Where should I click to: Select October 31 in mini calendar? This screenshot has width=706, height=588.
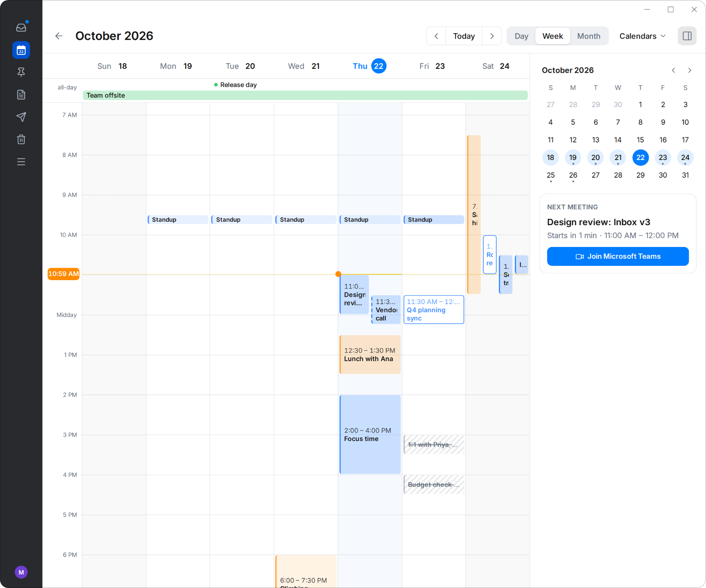[685, 175]
